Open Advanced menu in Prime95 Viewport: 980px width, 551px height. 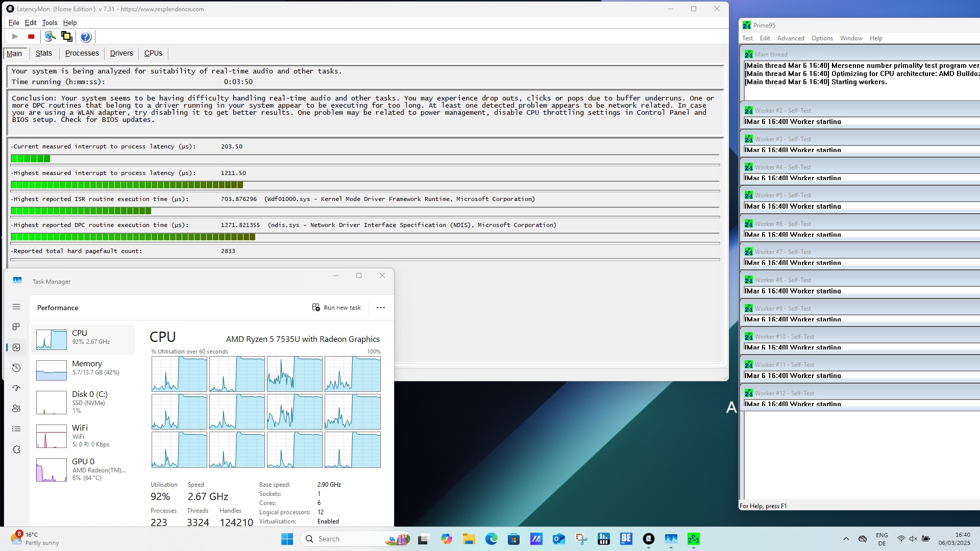click(x=790, y=38)
